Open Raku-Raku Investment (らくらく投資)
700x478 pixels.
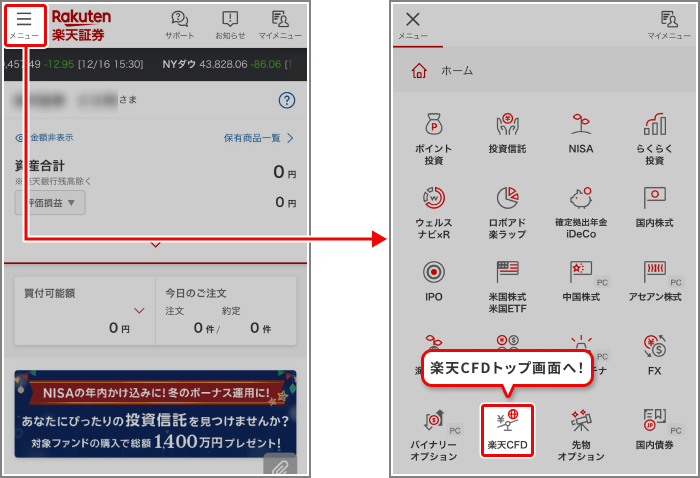654,139
